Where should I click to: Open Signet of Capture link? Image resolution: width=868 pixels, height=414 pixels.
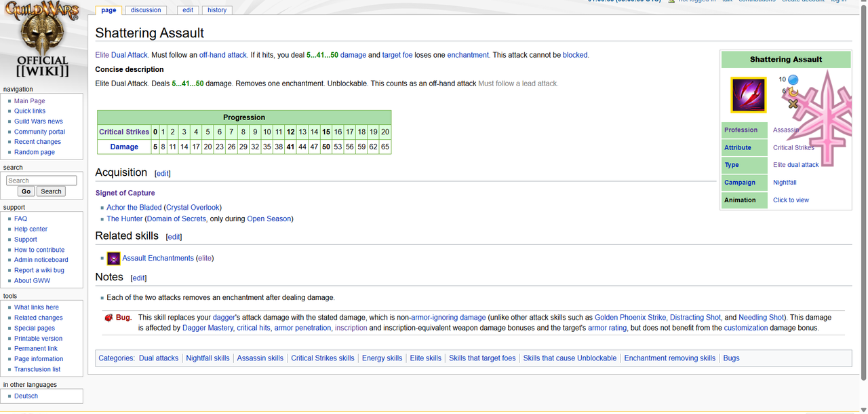click(125, 193)
